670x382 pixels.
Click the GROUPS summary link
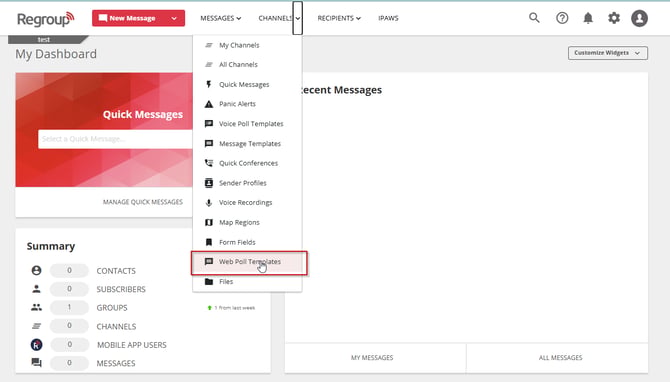tap(112, 308)
